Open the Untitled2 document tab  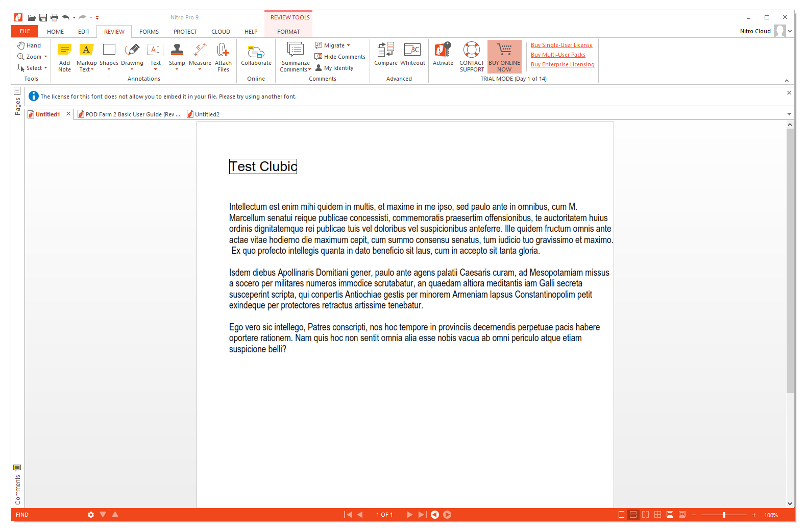coord(207,114)
